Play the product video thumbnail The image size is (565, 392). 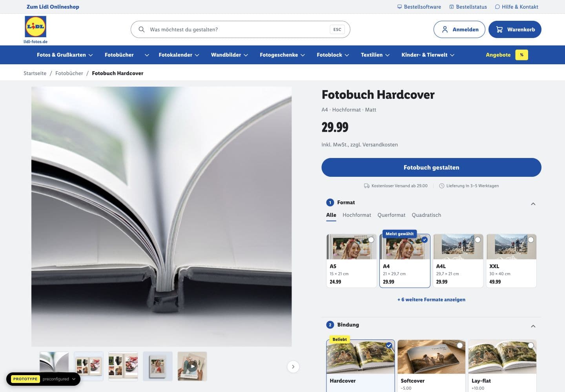pos(192,367)
